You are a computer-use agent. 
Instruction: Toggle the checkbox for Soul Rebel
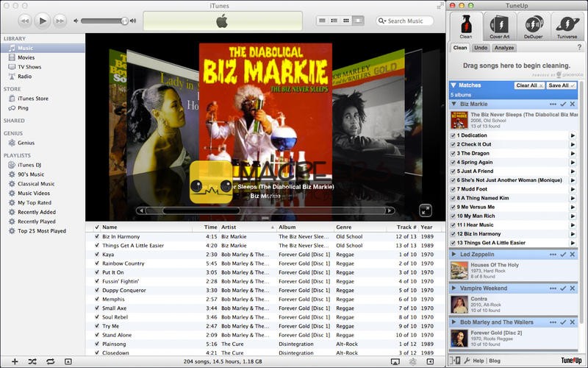coord(97,317)
